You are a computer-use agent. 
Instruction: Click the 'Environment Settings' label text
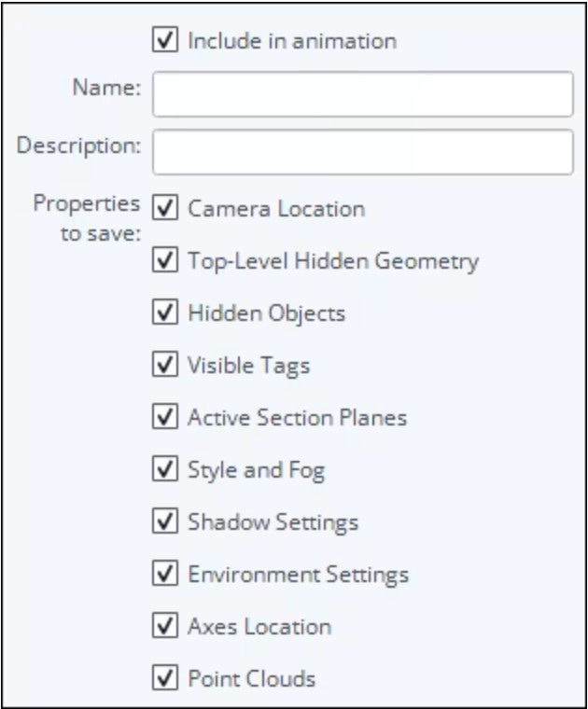pos(298,576)
